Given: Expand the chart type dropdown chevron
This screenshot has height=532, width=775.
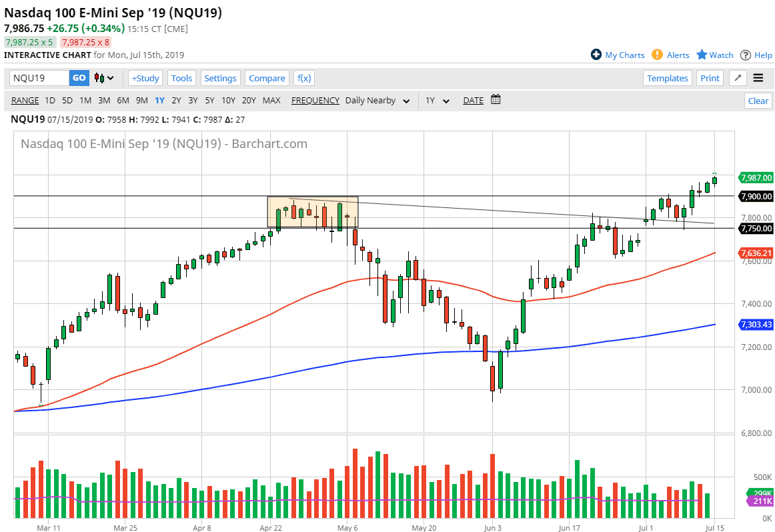Looking at the screenshot, I should click(x=110, y=78).
